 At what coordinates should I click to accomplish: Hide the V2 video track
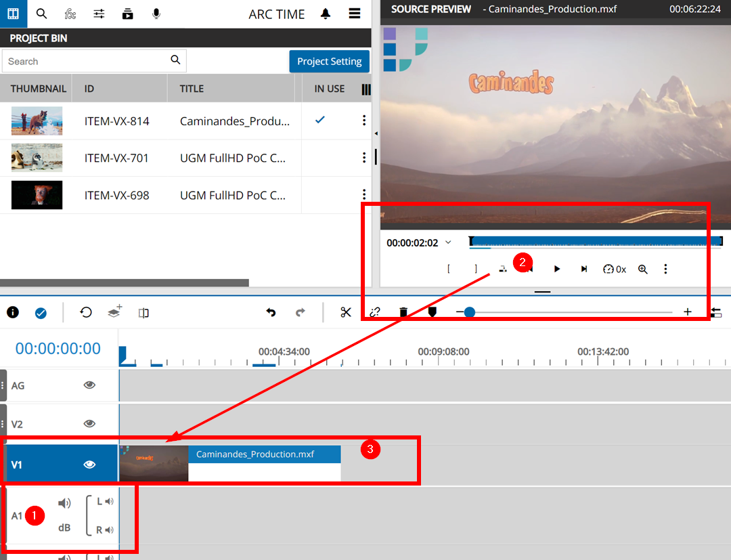pos(89,424)
